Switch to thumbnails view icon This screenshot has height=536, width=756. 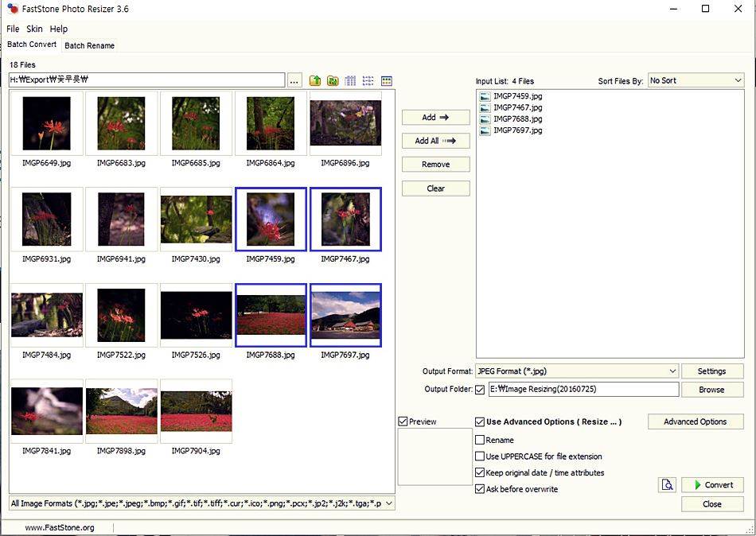(387, 81)
